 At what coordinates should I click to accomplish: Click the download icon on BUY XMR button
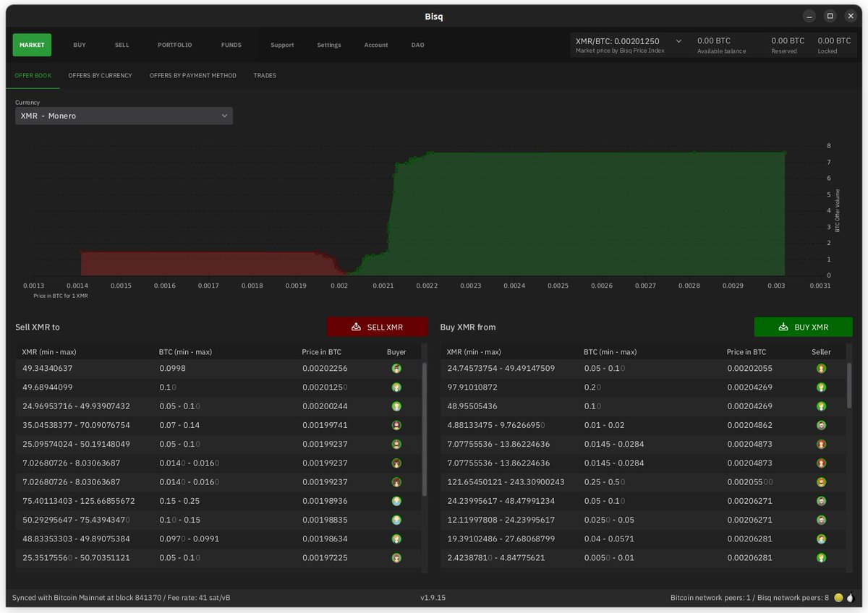click(x=783, y=327)
